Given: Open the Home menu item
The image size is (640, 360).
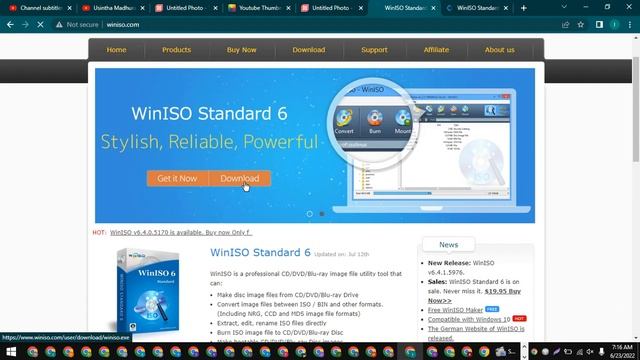Looking at the screenshot, I should (x=116, y=50).
